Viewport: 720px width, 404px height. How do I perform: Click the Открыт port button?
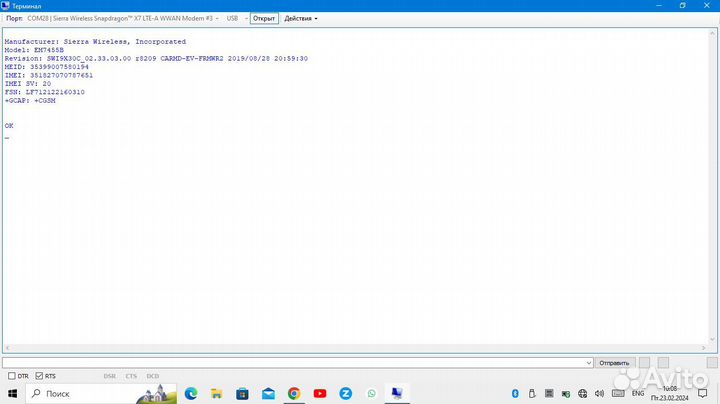pos(264,18)
